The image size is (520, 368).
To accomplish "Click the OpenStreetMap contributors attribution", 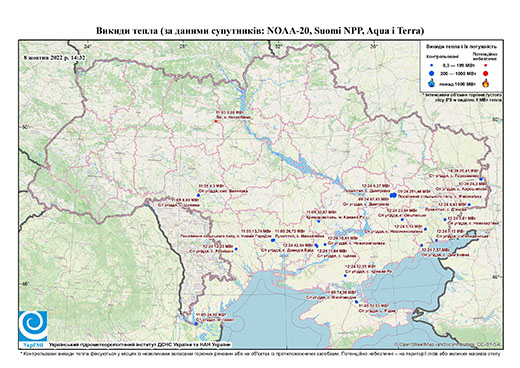I will (448, 344).
